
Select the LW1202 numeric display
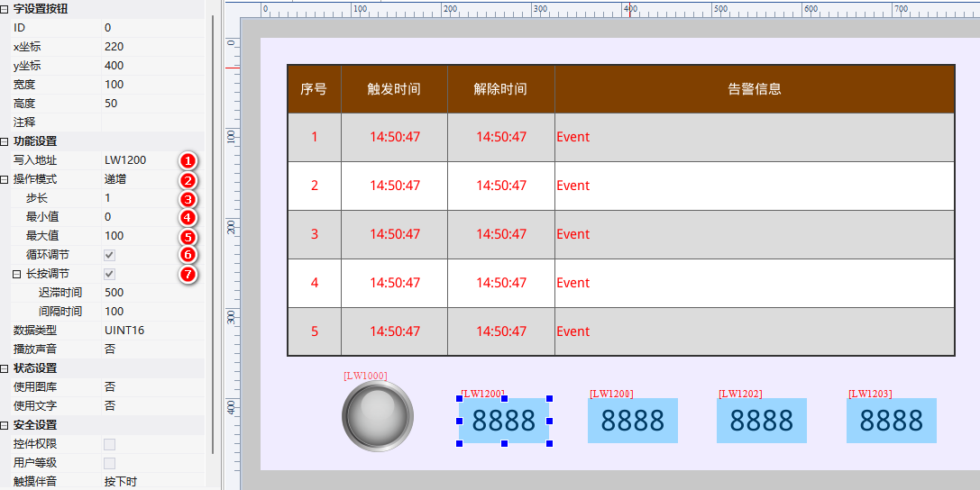point(761,421)
